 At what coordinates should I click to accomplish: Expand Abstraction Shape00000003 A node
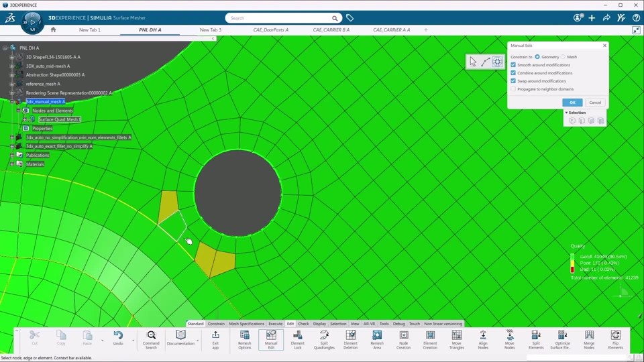pos(12,74)
